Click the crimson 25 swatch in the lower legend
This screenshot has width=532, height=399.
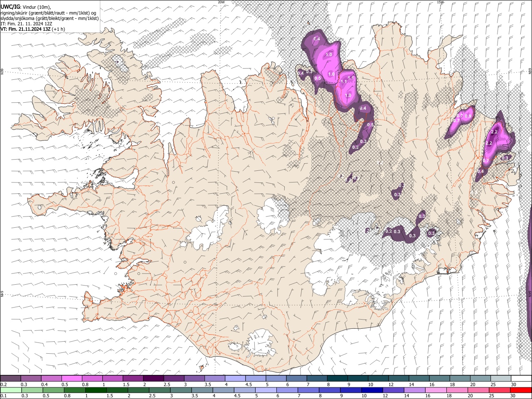click(x=499, y=390)
